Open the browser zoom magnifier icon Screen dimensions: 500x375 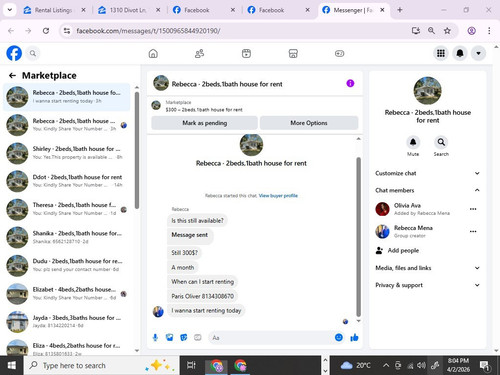[431, 31]
